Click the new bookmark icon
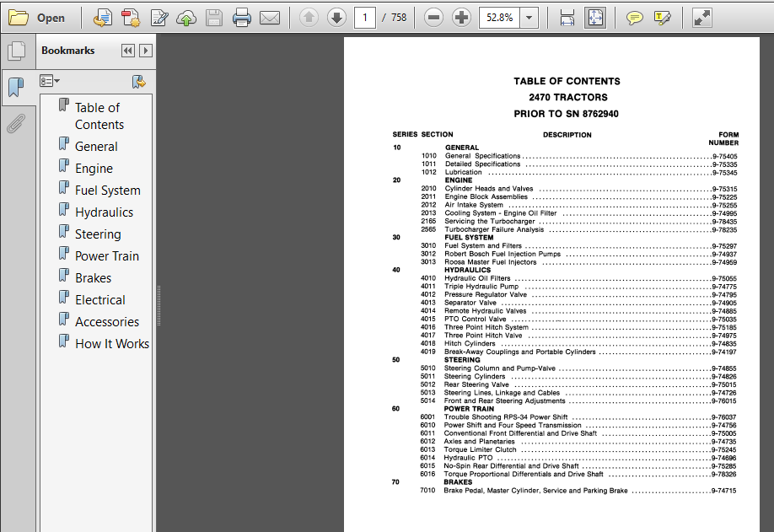This screenshot has width=774, height=532. 139,82
